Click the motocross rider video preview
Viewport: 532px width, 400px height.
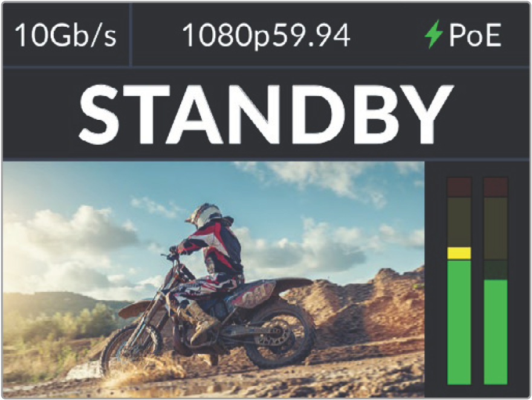click(213, 279)
